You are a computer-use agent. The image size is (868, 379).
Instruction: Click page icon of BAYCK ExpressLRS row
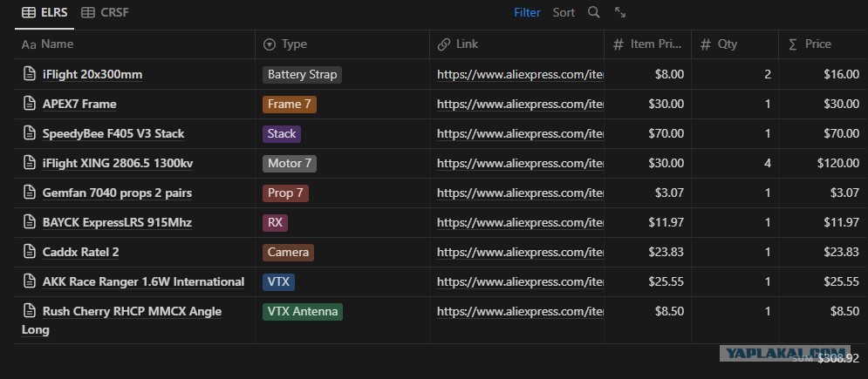click(30, 223)
